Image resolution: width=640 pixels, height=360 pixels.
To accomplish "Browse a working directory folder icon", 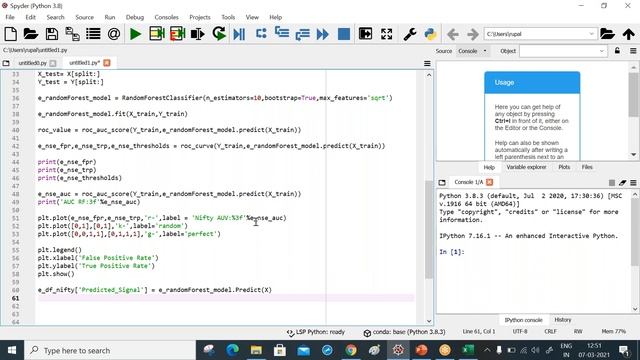I will click(607, 34).
